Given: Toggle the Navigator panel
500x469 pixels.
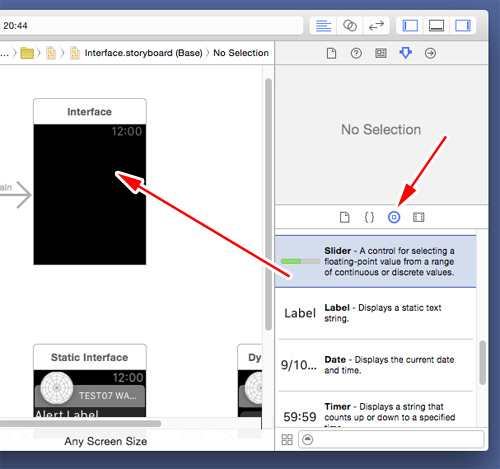Looking at the screenshot, I should 410,26.
